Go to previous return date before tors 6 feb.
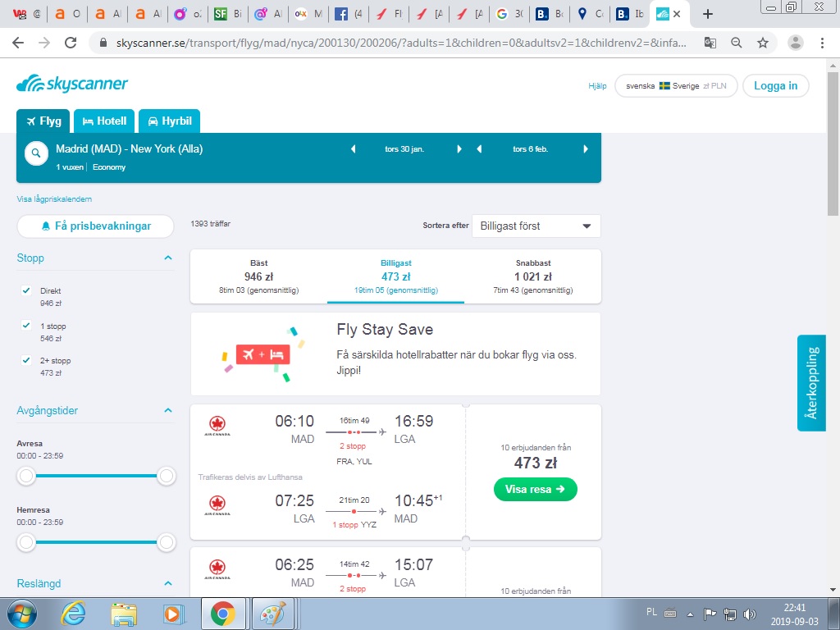This screenshot has height=630, width=840. [479, 149]
